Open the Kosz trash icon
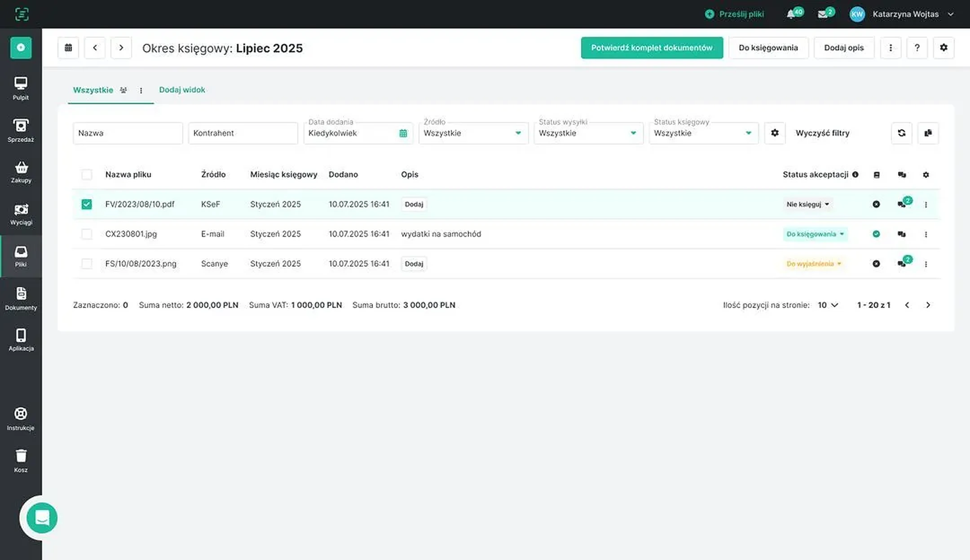The image size is (970, 560). [21, 461]
